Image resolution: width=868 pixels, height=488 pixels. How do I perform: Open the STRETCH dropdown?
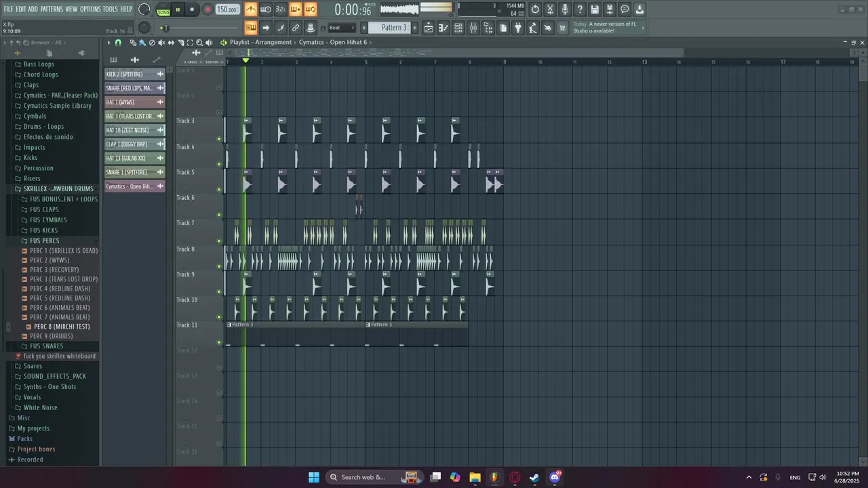212,62
